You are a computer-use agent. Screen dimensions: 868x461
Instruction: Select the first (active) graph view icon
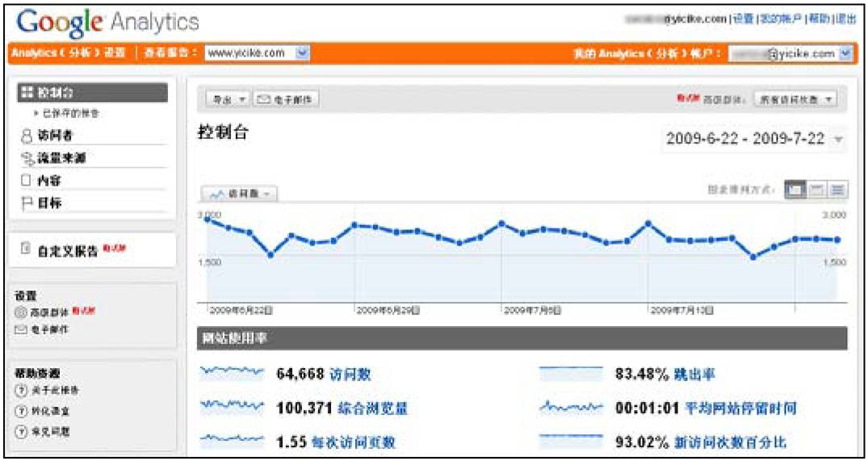point(796,190)
